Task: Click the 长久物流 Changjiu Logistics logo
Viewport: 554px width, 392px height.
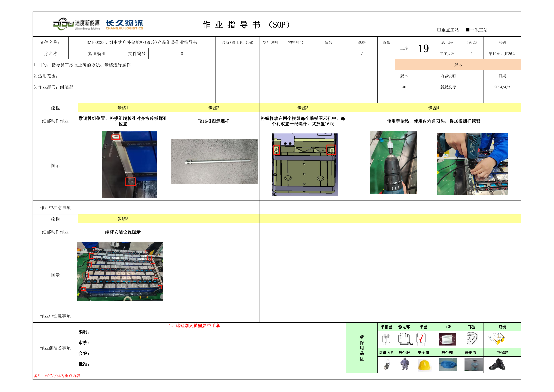Action: pyautogui.click(x=124, y=25)
